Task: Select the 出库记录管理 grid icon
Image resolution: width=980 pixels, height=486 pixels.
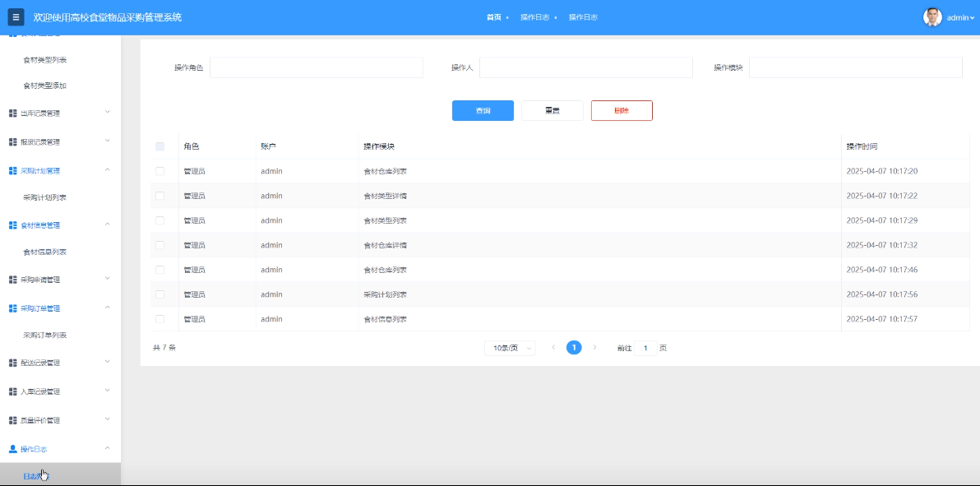Action: (x=12, y=113)
